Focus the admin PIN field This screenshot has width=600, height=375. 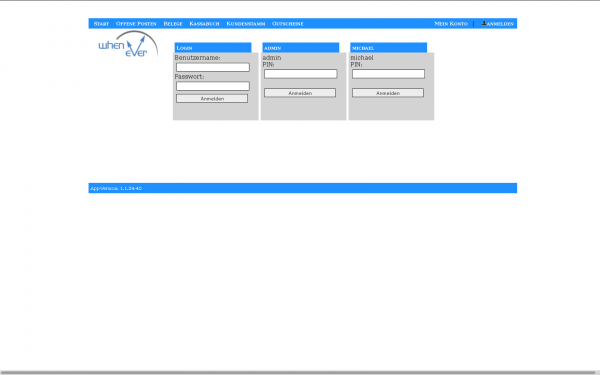pyautogui.click(x=301, y=74)
